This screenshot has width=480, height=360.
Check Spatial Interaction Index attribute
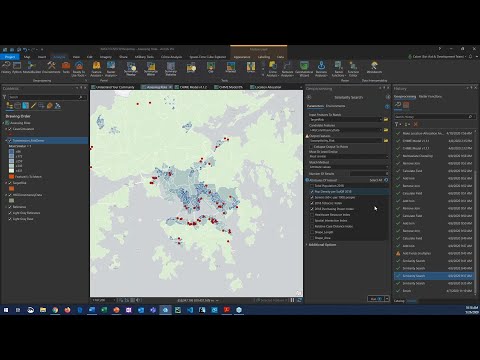point(312,221)
